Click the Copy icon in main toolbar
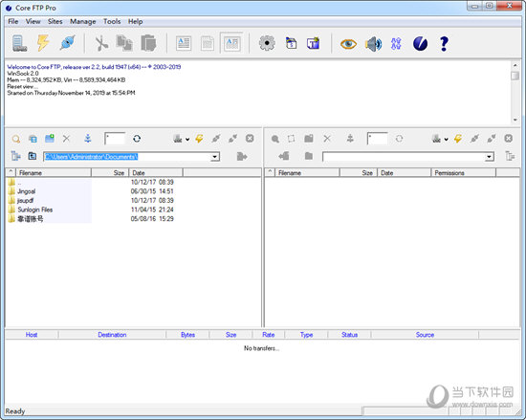The width and height of the screenshot is (526, 420). (124, 43)
